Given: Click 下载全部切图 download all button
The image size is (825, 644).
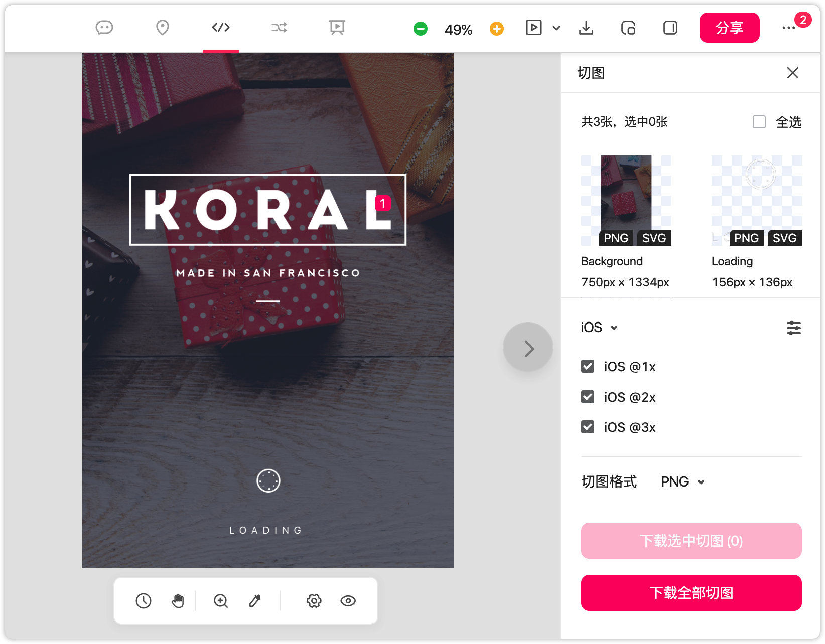Looking at the screenshot, I should [691, 593].
